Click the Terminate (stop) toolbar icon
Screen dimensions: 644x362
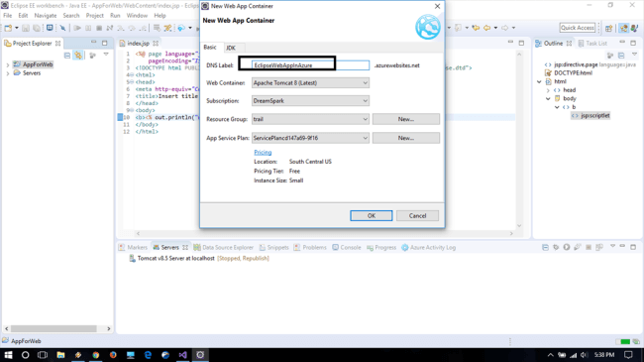(x=99, y=28)
